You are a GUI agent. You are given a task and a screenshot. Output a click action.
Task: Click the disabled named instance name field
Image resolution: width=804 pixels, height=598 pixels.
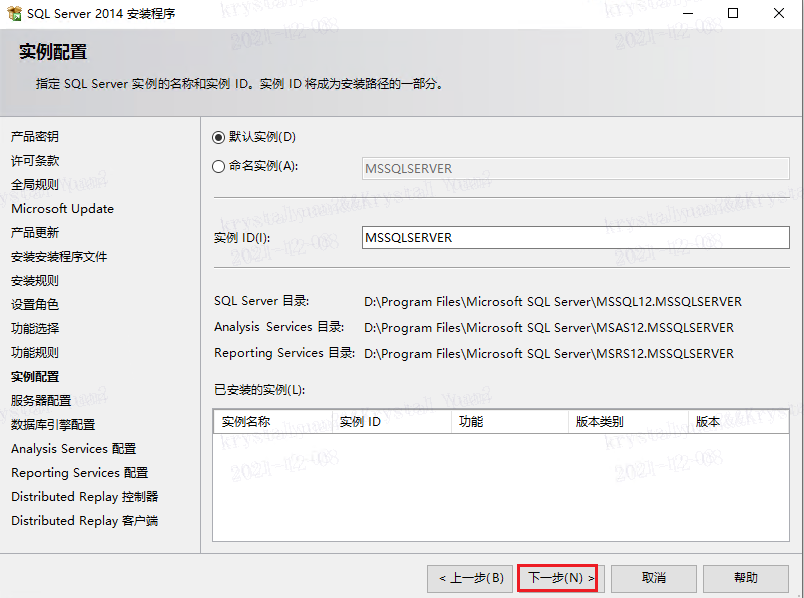point(575,169)
